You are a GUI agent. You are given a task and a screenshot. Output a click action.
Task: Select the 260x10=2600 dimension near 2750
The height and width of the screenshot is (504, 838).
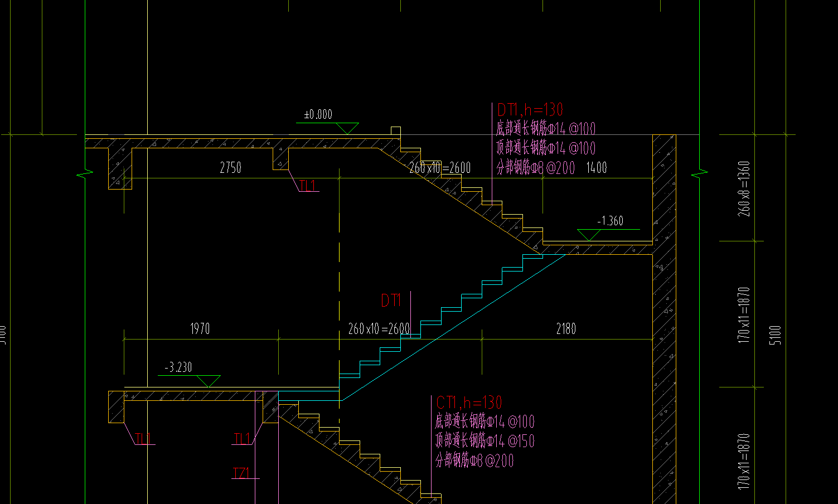(440, 167)
